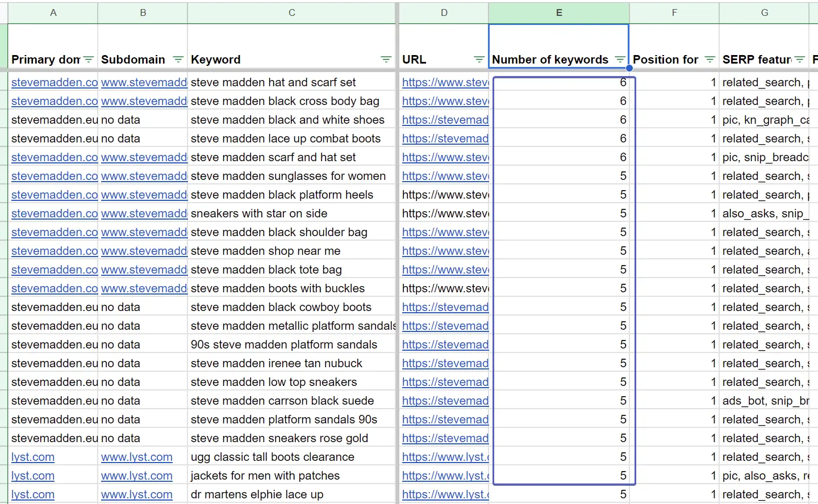Select cell 'steve madden sunglasses for women'
Image resolution: width=818 pixels, height=504 pixels.
click(x=291, y=176)
